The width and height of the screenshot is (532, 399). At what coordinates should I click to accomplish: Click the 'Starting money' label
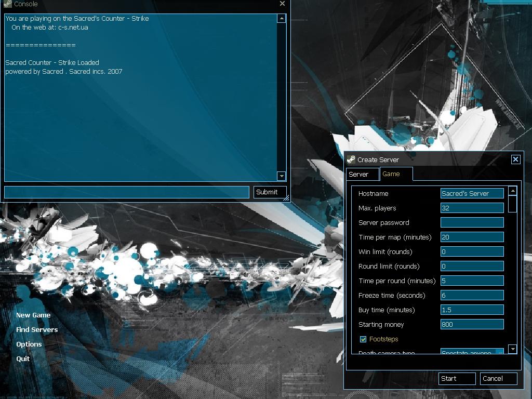381,325
